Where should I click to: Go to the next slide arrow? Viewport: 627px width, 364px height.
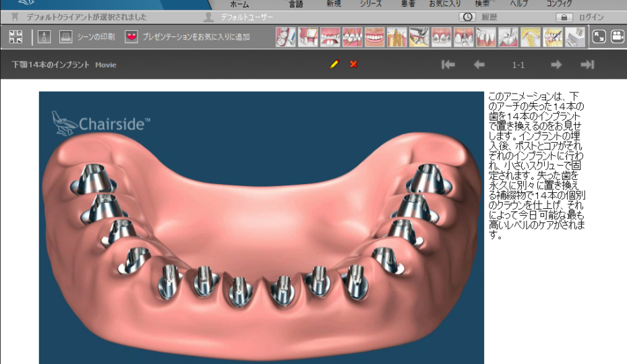coord(556,65)
